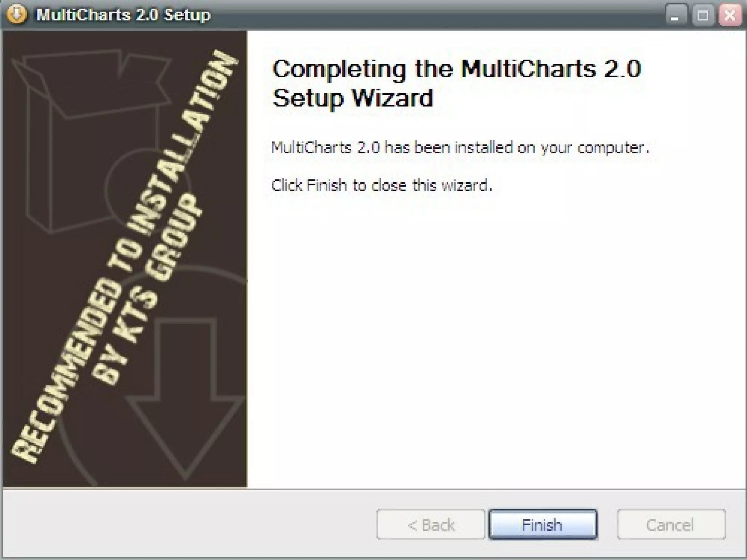Click the gray footer left of Back
Viewport: 747px width, 560px height.
[x=190, y=524]
